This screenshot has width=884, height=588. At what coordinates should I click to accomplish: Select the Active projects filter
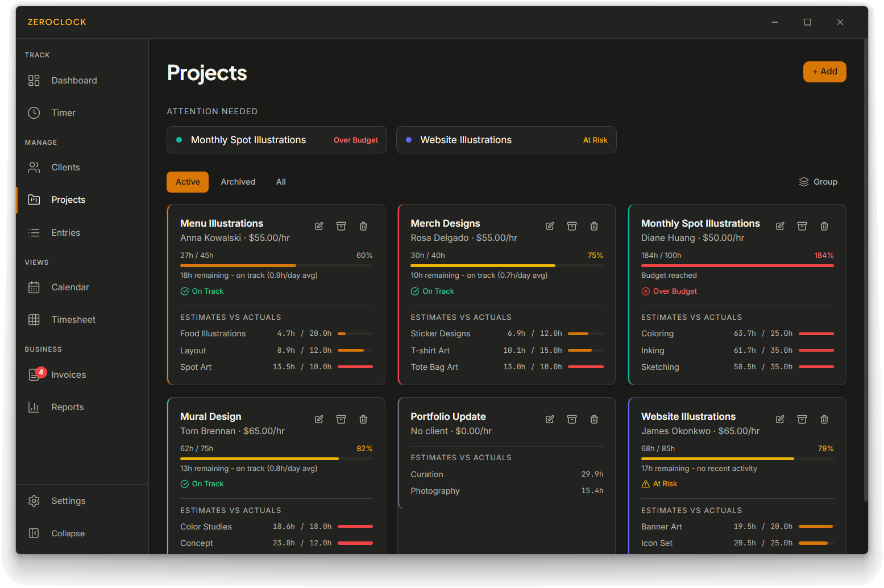[188, 182]
